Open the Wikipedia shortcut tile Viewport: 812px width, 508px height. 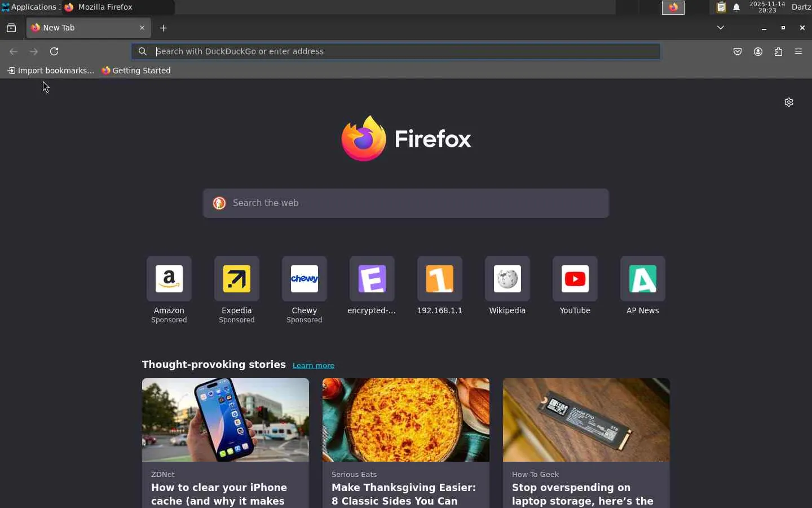click(507, 279)
